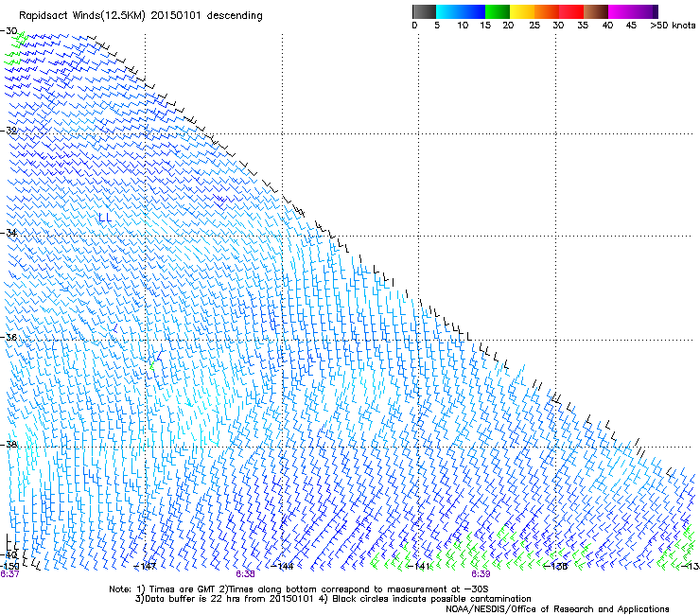Click the '6:37' swath time label

[x=9, y=574]
